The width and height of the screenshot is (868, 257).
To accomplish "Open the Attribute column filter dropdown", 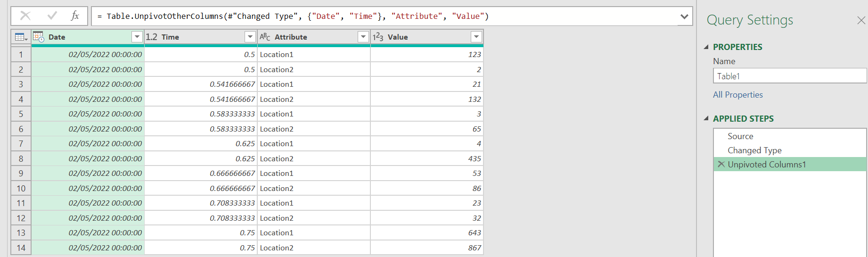I will pos(363,37).
